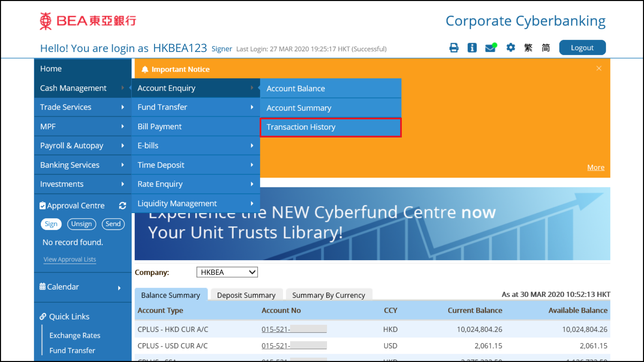Select the HKBEA company dropdown
This screenshot has width=644, height=362.
[227, 272]
